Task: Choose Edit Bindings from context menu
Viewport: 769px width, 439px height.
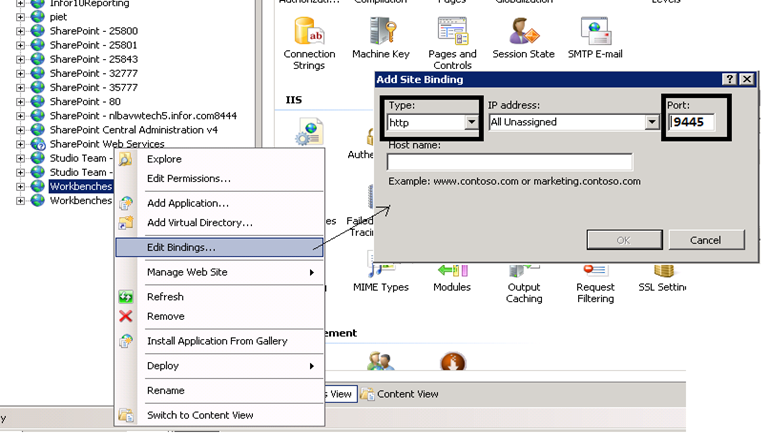Action: 181,247
